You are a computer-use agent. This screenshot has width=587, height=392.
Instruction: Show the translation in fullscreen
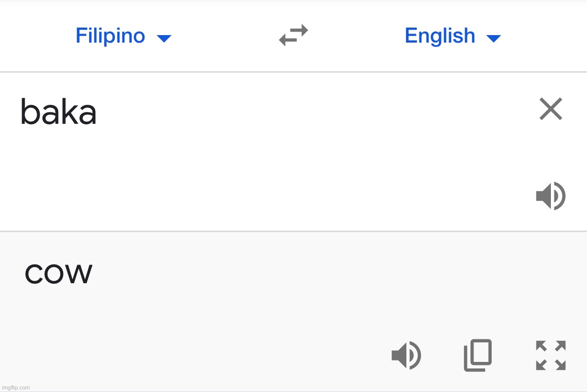pyautogui.click(x=551, y=355)
